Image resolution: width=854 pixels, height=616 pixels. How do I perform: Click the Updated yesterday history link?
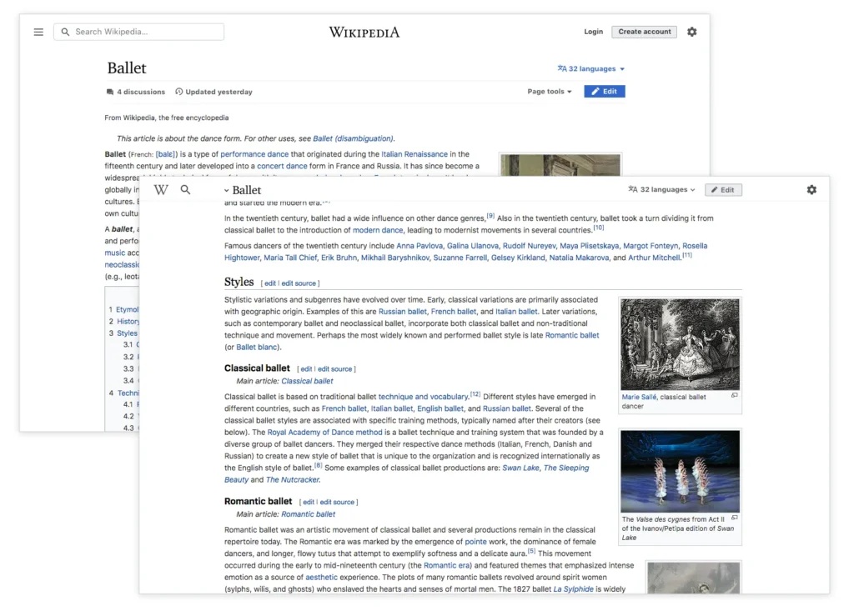point(213,92)
